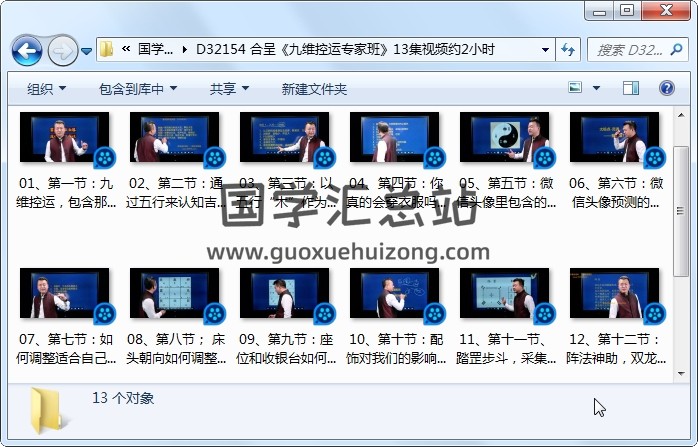
Task: Click file name 12、第十二节：阵法神助
Action: 616,349
